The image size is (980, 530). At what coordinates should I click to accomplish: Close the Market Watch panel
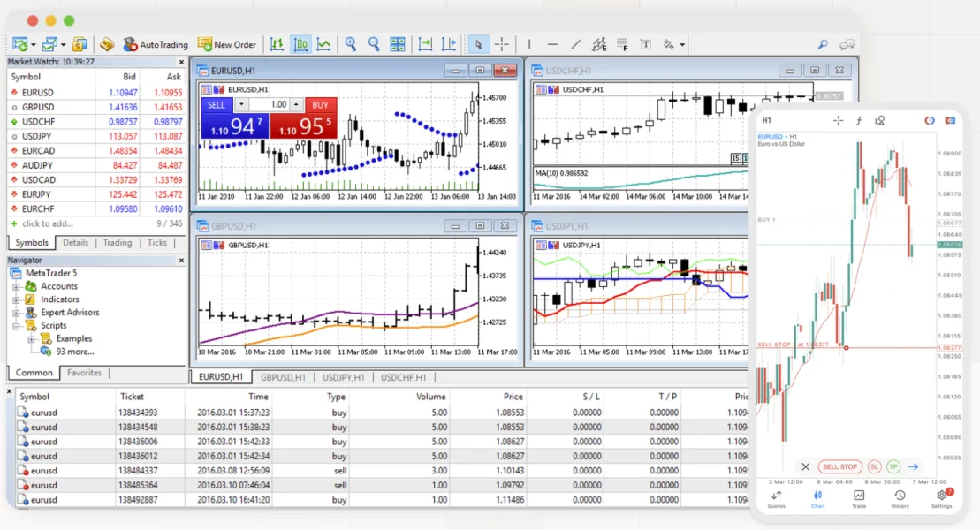(x=181, y=62)
